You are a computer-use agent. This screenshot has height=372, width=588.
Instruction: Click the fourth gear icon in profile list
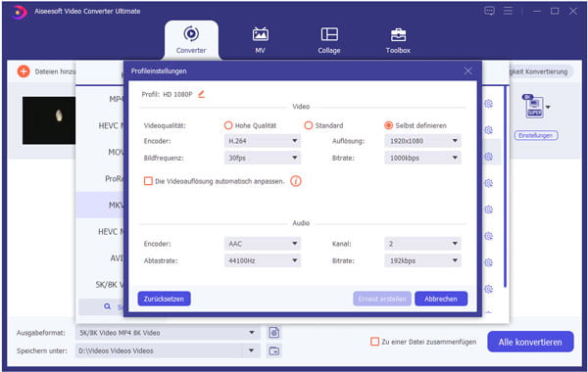(x=488, y=183)
